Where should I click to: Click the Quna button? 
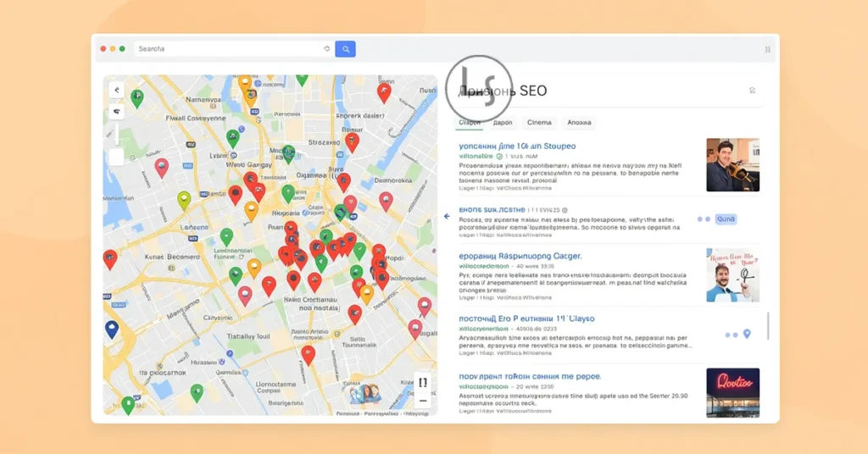pyautogui.click(x=726, y=219)
